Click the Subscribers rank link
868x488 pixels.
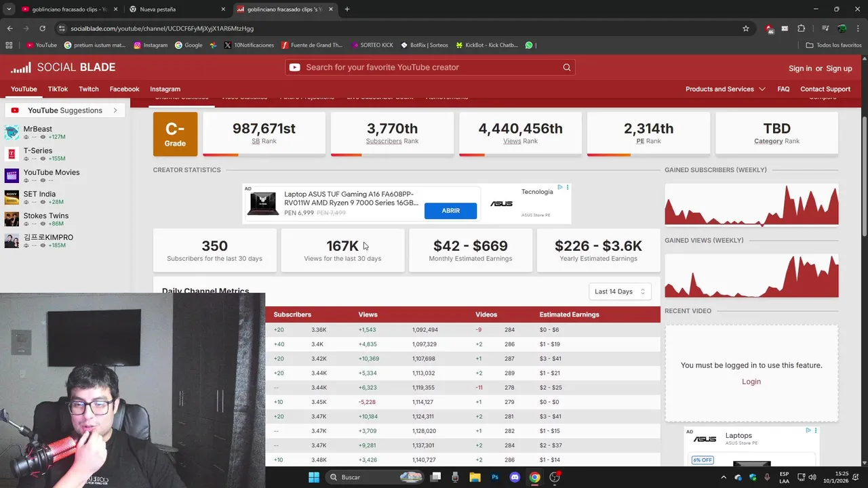click(384, 142)
